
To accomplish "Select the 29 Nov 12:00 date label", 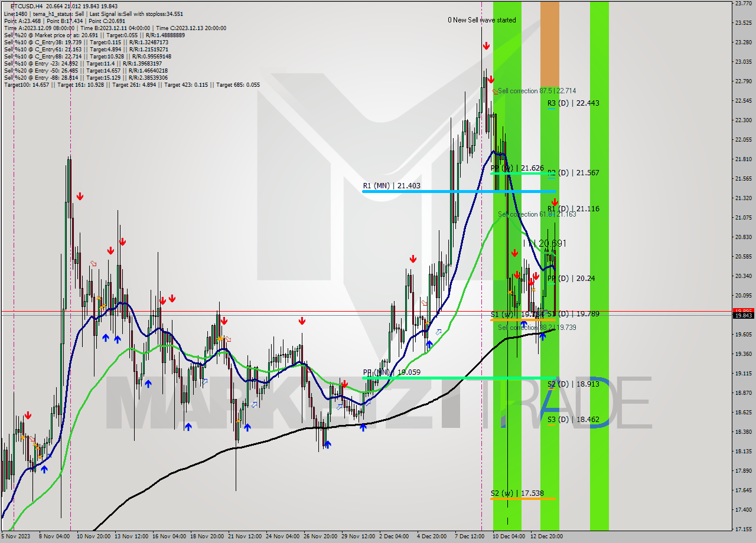I will [x=359, y=537].
